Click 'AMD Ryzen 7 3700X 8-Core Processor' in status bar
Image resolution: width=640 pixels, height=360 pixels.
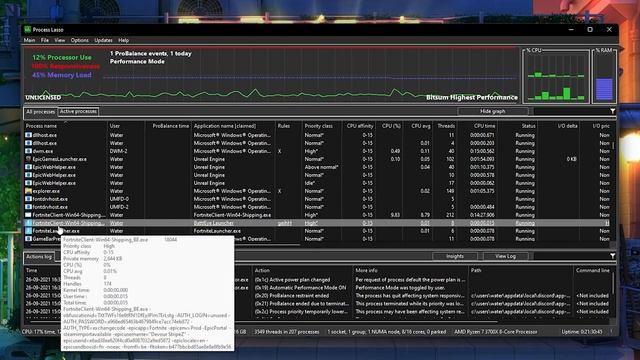[496, 332]
